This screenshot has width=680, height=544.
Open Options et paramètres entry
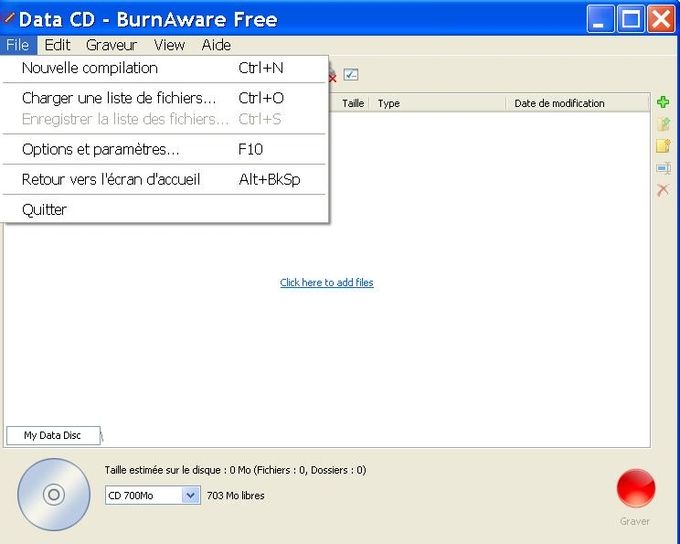click(164, 149)
